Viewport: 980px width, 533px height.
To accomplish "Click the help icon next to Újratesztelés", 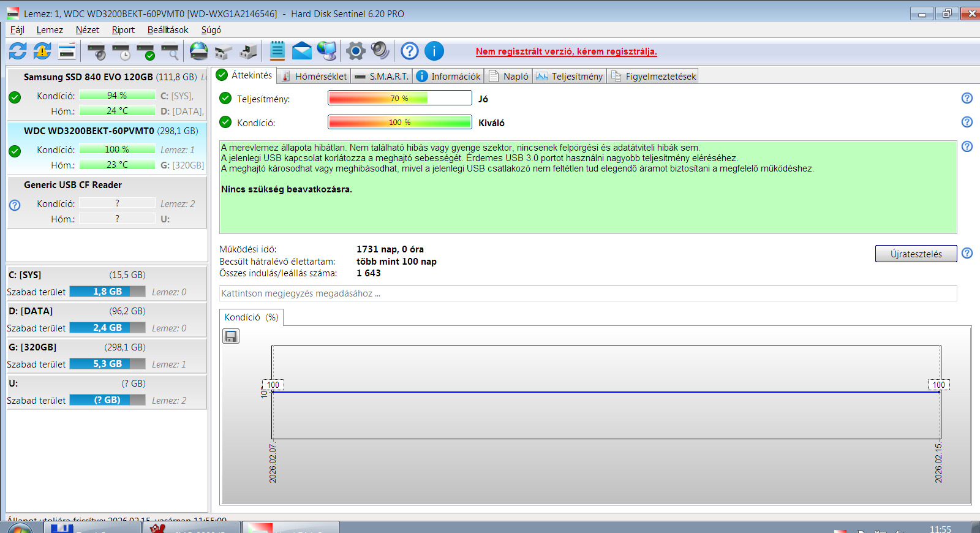I will [x=967, y=253].
